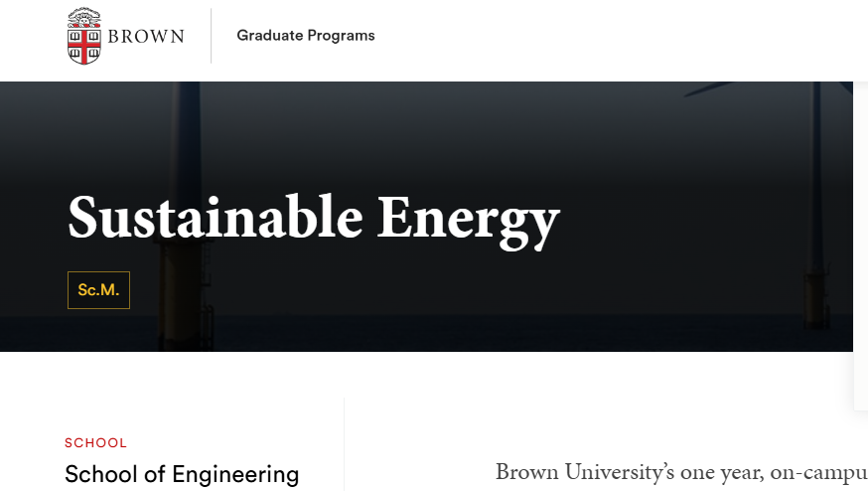This screenshot has width=868, height=491.
Task: Click the word 'Programs' in header link
Action: click(x=341, y=36)
